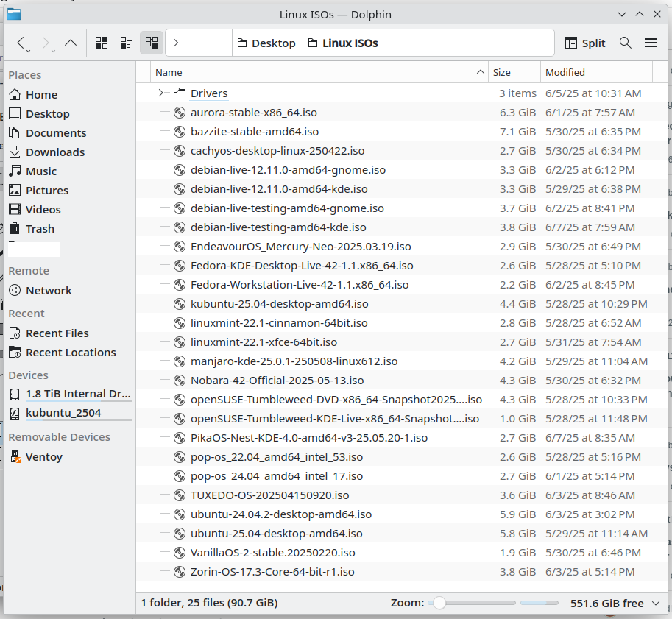Open the search magnifier
The height and width of the screenshot is (619, 672).
coord(626,43)
